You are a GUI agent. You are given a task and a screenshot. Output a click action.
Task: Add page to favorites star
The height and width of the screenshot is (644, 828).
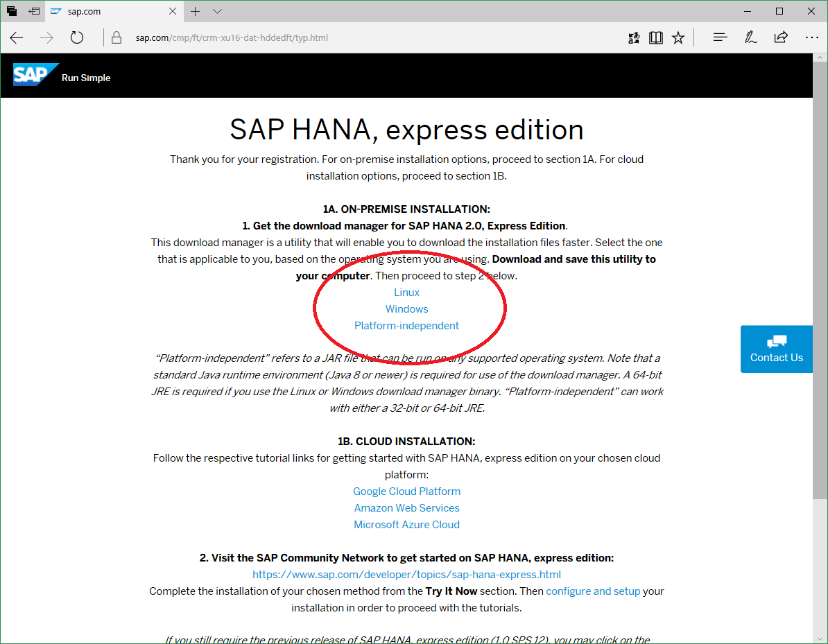678,37
